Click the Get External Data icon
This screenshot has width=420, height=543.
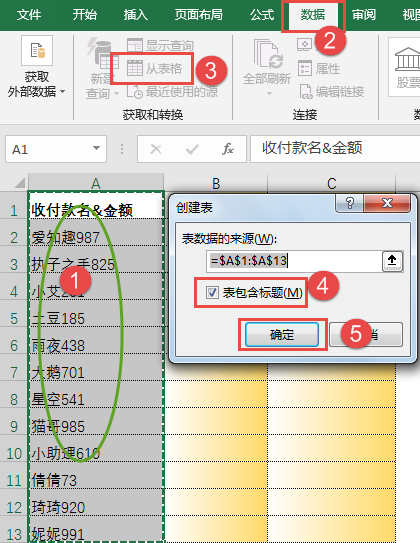tap(37, 51)
